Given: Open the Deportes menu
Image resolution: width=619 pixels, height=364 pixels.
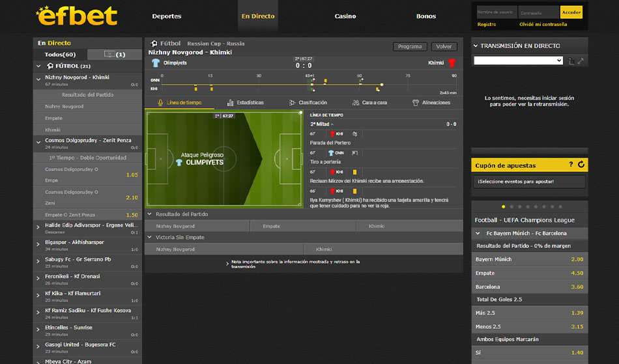Looking at the screenshot, I should [167, 16].
